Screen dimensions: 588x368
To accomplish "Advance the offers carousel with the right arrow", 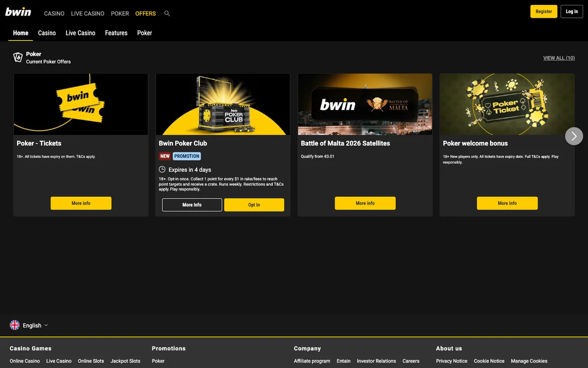I will click(574, 136).
